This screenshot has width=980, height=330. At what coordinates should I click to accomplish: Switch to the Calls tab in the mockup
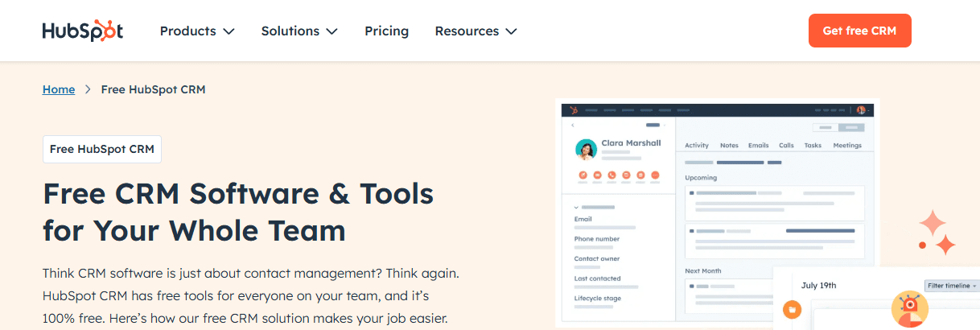click(786, 146)
